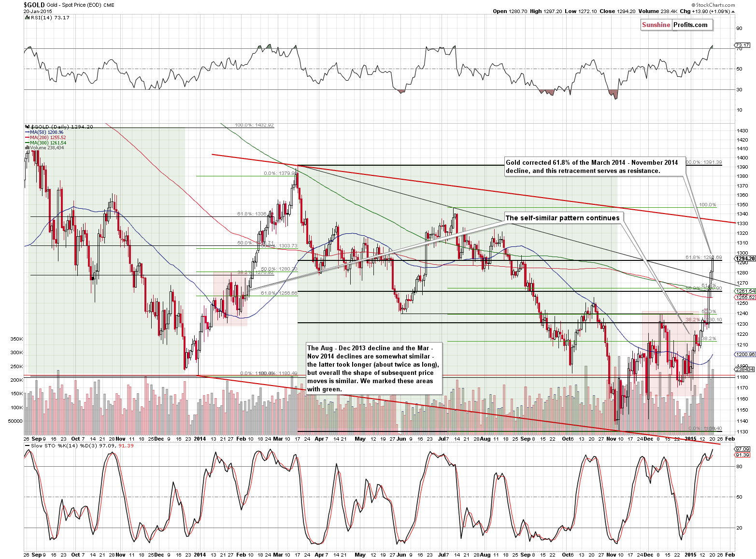Viewport: 756px width, 559px height.
Task: Click the green MA(300) 1261.54 legend entry
Action: click(x=45, y=143)
